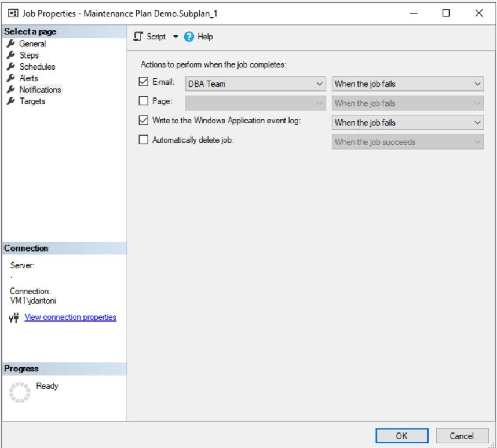
Task: Check the Automatically delete job box
Action: 144,140
